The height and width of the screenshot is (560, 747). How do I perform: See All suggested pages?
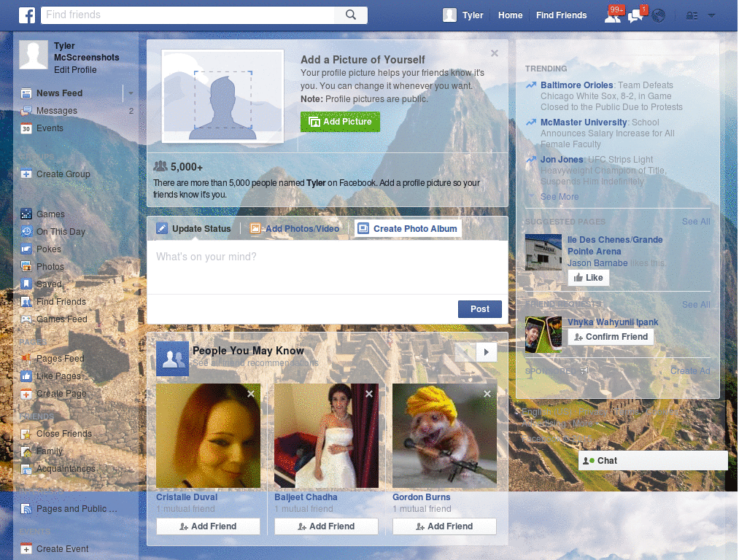[x=696, y=222]
